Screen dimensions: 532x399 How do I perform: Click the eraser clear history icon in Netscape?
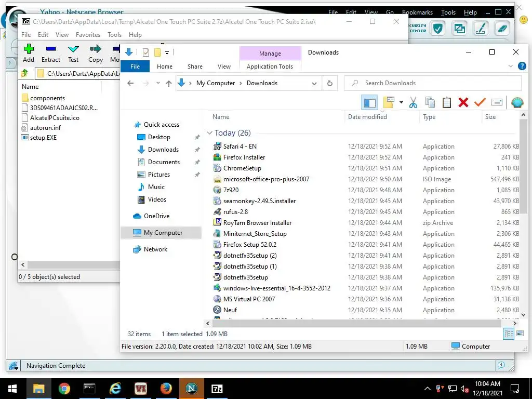[502, 29]
